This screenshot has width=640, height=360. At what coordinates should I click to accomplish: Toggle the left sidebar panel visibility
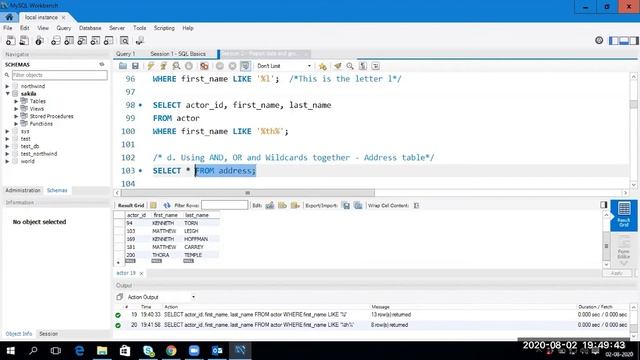coord(613,40)
